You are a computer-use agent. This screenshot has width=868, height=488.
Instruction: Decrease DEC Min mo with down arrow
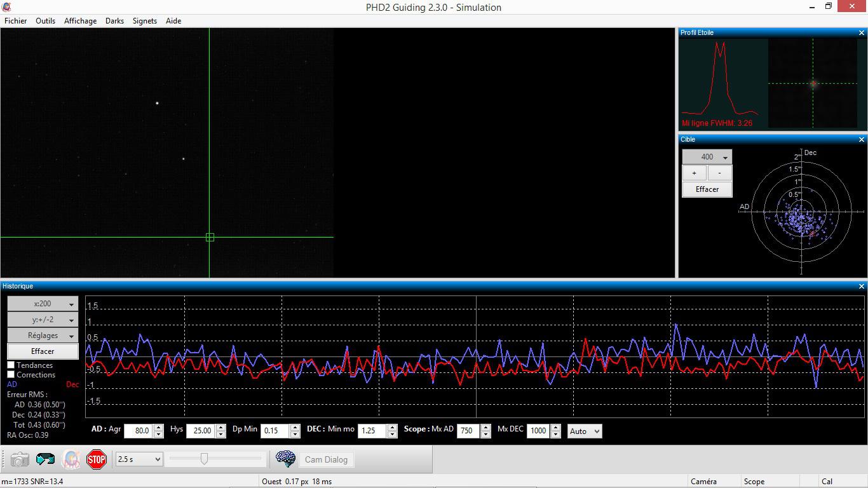pyautogui.click(x=392, y=435)
